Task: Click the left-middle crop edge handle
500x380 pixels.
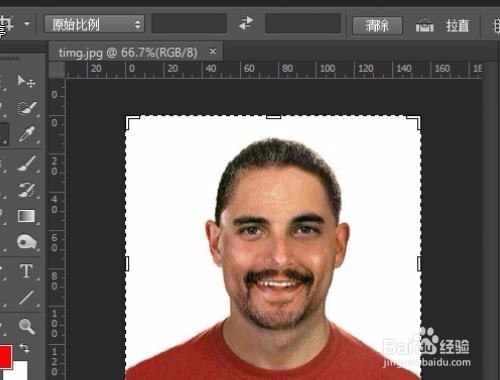Action: pos(127,264)
